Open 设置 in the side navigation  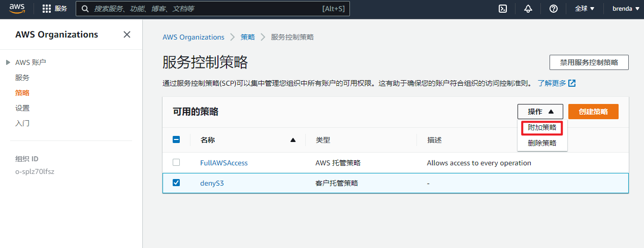point(22,108)
